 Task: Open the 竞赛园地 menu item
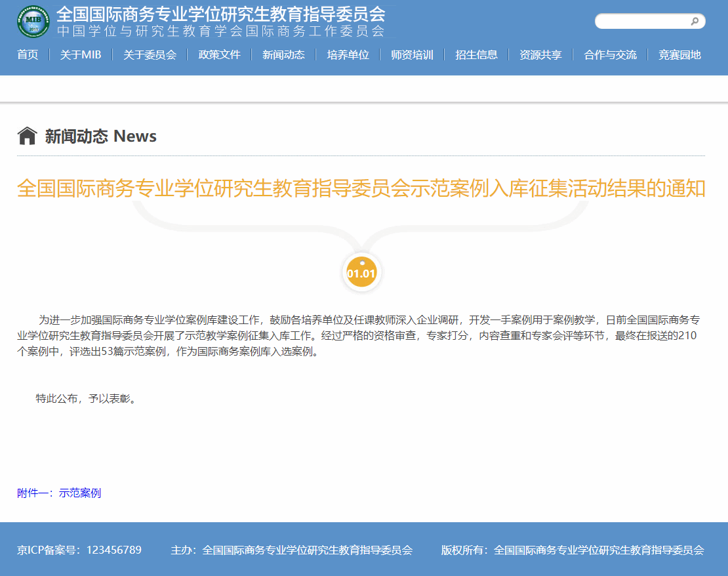pyautogui.click(x=679, y=55)
